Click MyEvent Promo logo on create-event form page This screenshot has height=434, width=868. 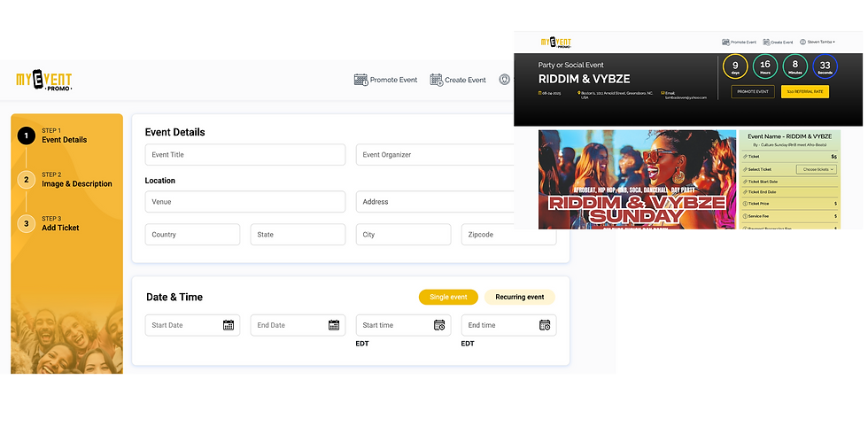click(x=44, y=81)
